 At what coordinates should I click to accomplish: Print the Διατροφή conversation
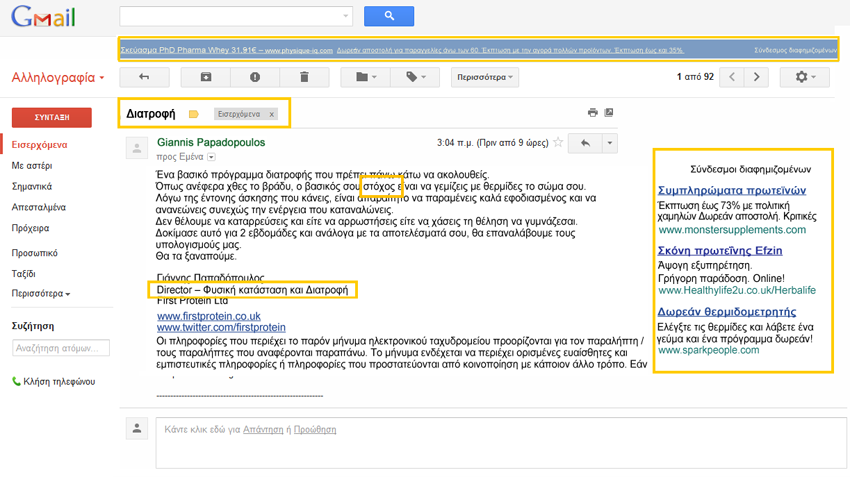coord(592,113)
